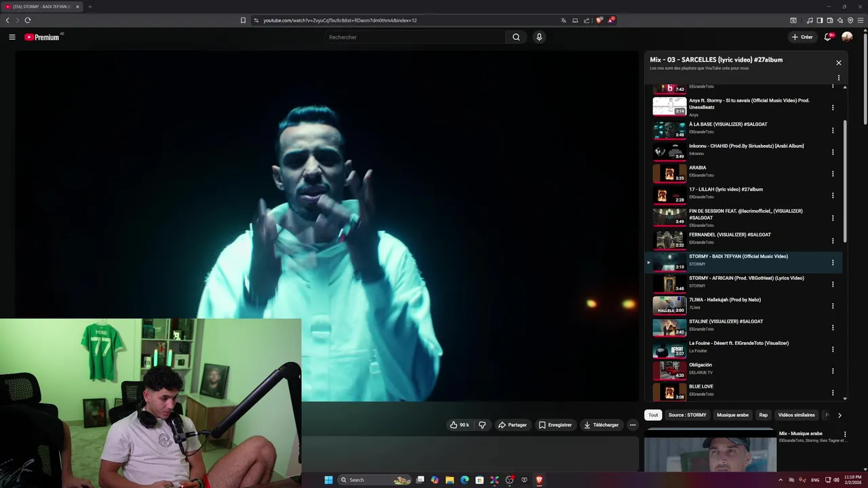Open Brave Rewards triangle icon
Image resolution: width=868 pixels, height=488 pixels.
[x=610, y=20]
